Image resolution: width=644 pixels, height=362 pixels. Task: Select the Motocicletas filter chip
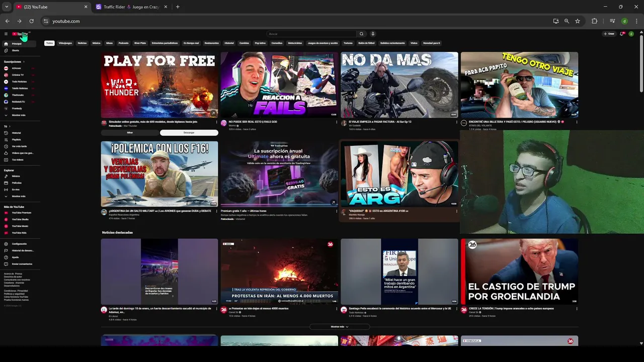pyautogui.click(x=295, y=43)
